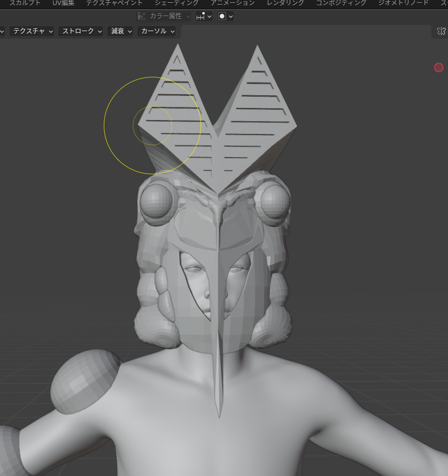Screen dimensions: 448x476
Task: Click the proportional editing falloff icon
Action: (x=225, y=16)
